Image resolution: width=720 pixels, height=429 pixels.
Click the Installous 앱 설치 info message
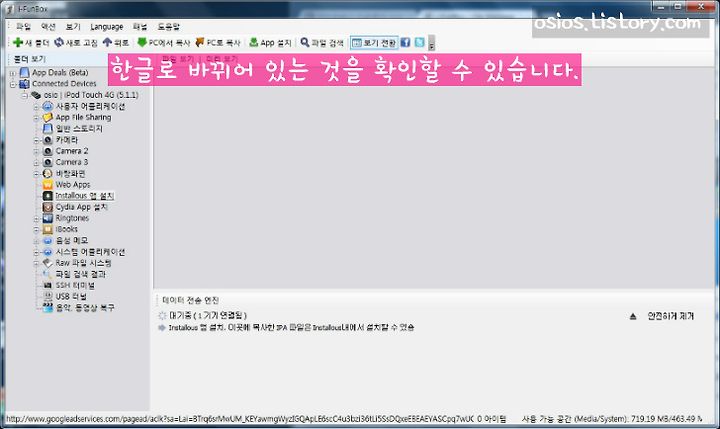pyautogui.click(x=291, y=327)
